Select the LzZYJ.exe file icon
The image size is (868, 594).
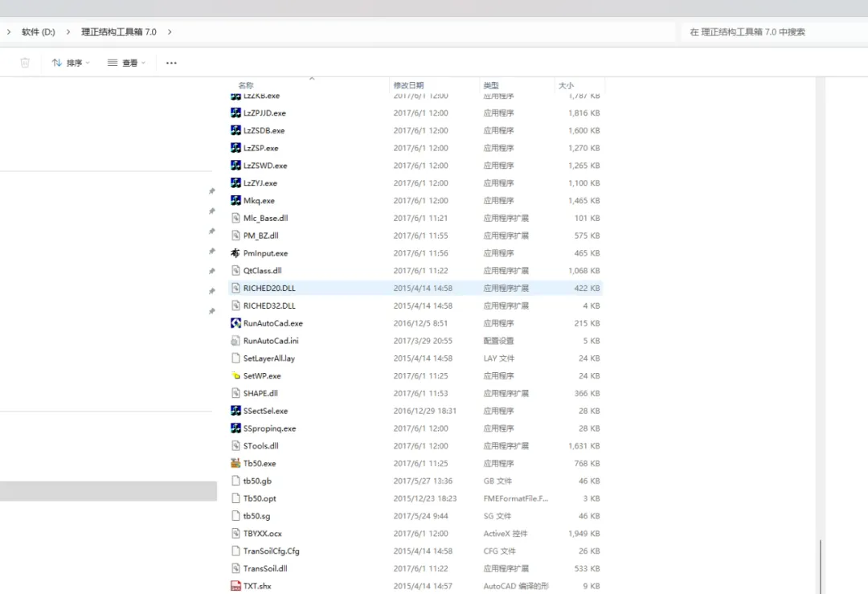pos(235,183)
